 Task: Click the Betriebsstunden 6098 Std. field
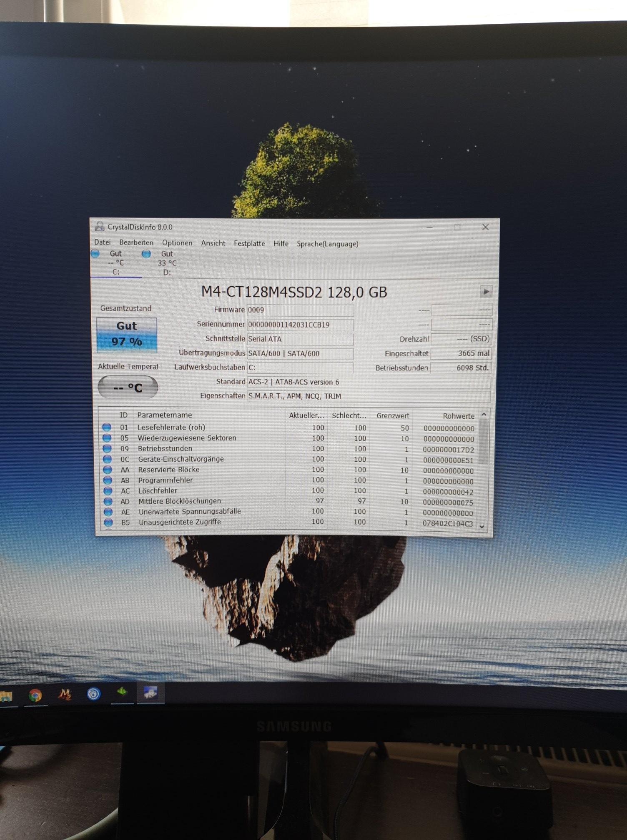point(461,368)
